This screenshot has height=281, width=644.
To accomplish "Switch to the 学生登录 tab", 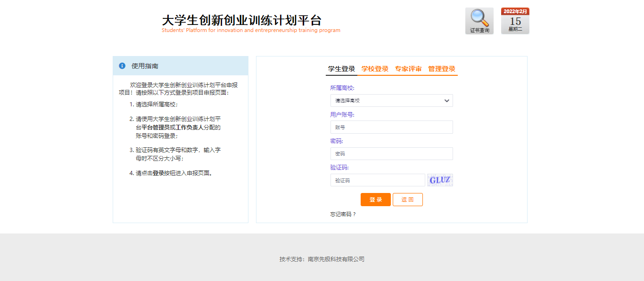I will (341, 69).
